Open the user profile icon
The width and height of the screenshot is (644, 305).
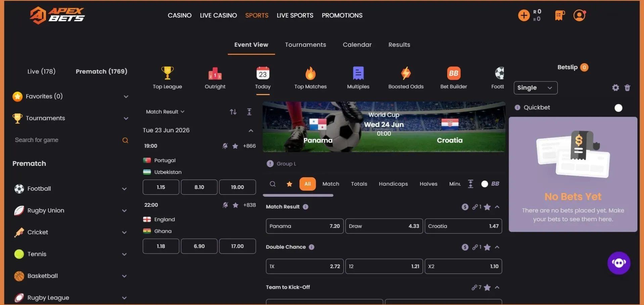579,15
